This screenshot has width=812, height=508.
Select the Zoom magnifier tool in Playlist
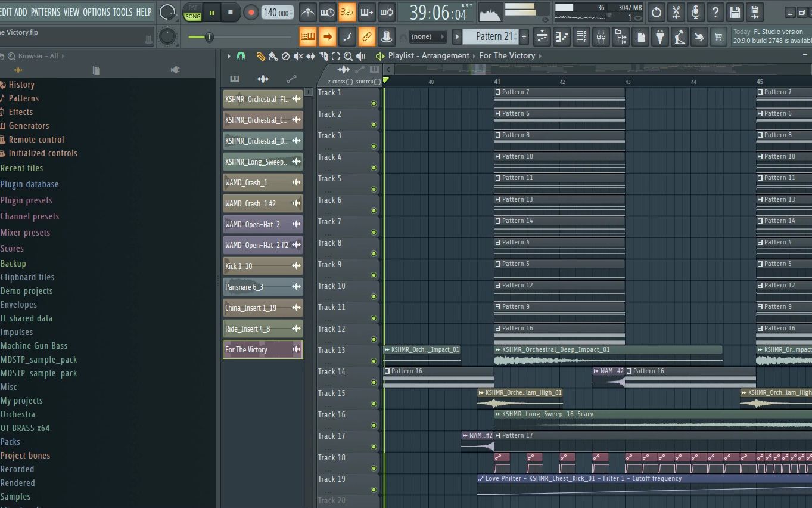(x=348, y=56)
